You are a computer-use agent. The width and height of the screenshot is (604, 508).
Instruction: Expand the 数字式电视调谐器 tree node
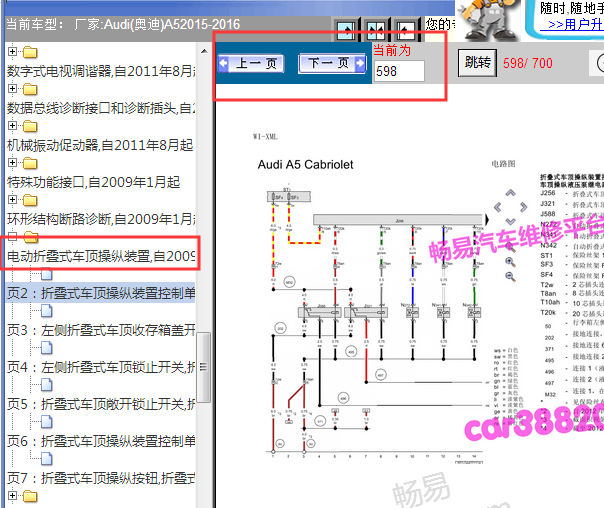tap(12, 52)
